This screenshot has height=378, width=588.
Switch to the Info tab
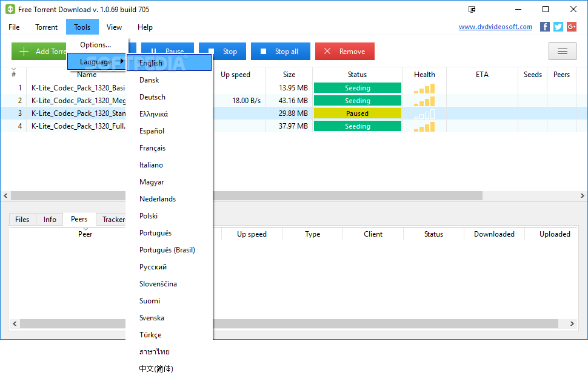coord(50,219)
